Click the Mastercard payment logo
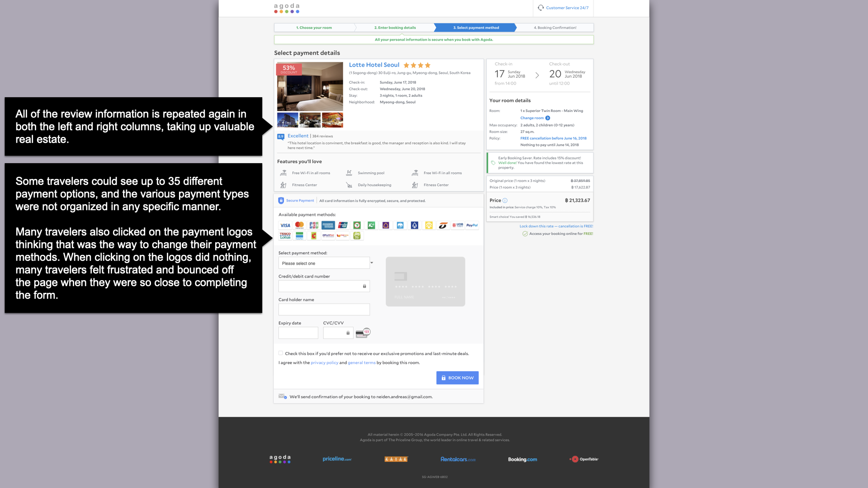The image size is (868, 488). click(299, 225)
